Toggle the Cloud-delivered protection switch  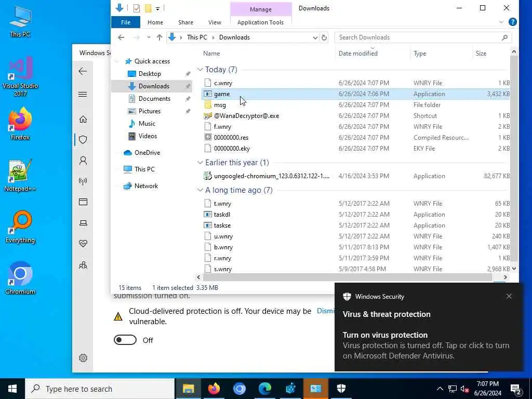[125, 340]
